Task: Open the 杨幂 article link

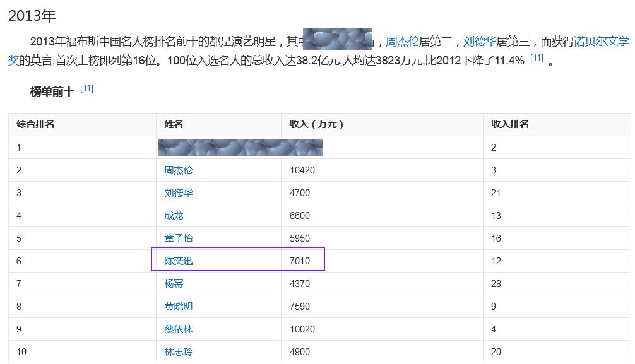Action: pyautogui.click(x=174, y=283)
